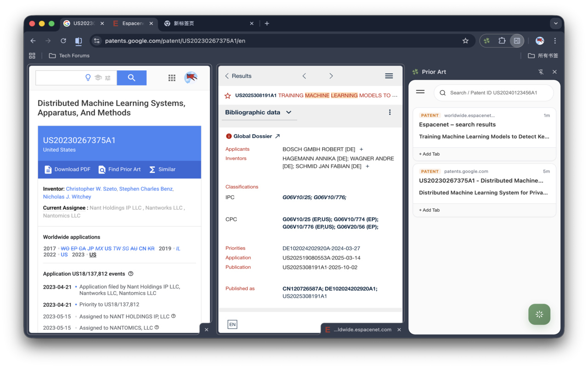588x368 pixels.
Task: Open the Google account avatar on Patents page
Action: click(191, 78)
